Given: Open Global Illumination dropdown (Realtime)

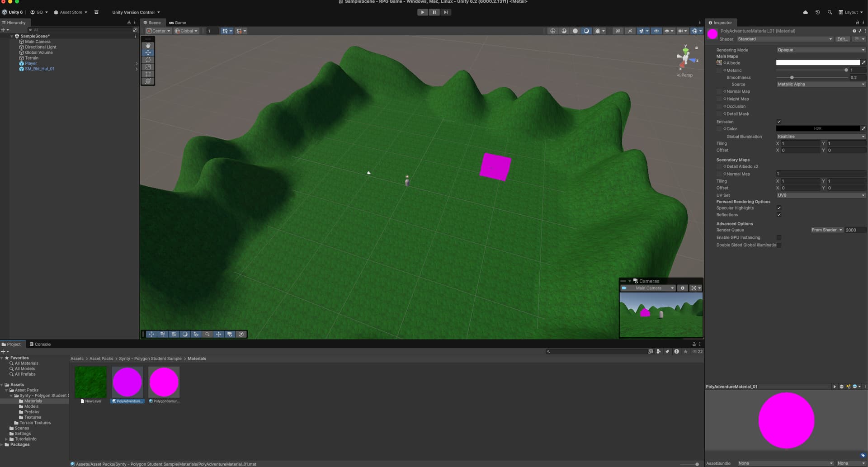Looking at the screenshot, I should click(821, 137).
